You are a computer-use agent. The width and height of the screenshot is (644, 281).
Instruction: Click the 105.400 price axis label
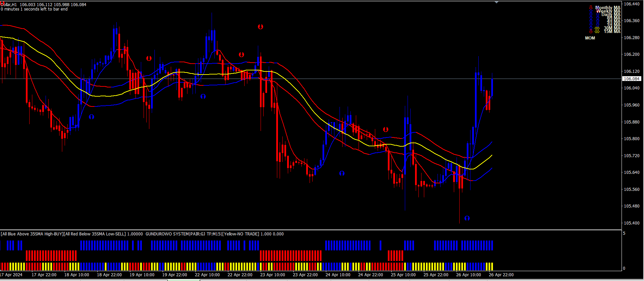click(x=632, y=223)
